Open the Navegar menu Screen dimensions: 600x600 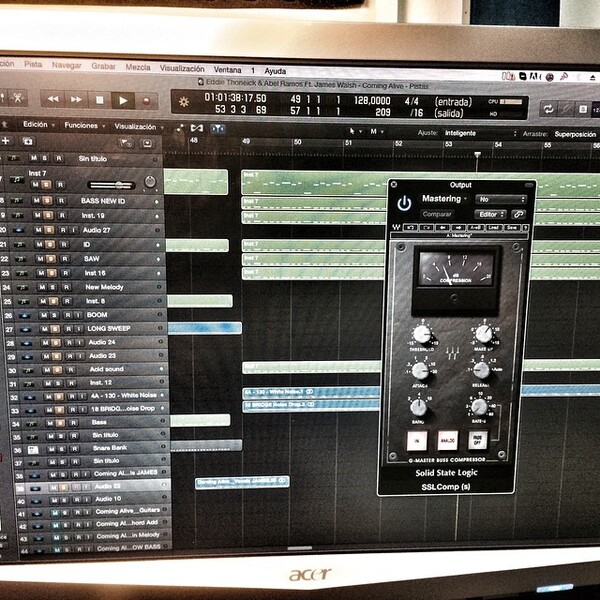pyautogui.click(x=67, y=65)
